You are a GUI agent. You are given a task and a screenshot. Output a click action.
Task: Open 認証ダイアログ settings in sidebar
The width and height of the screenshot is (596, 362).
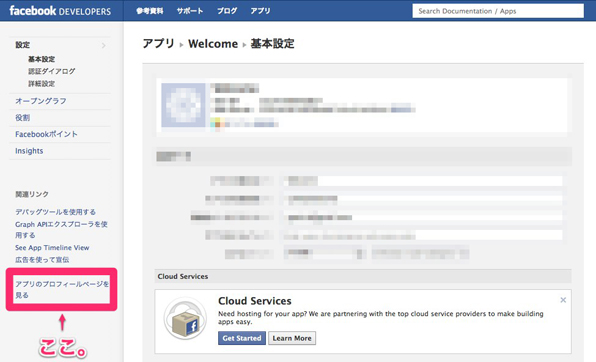click(x=52, y=71)
